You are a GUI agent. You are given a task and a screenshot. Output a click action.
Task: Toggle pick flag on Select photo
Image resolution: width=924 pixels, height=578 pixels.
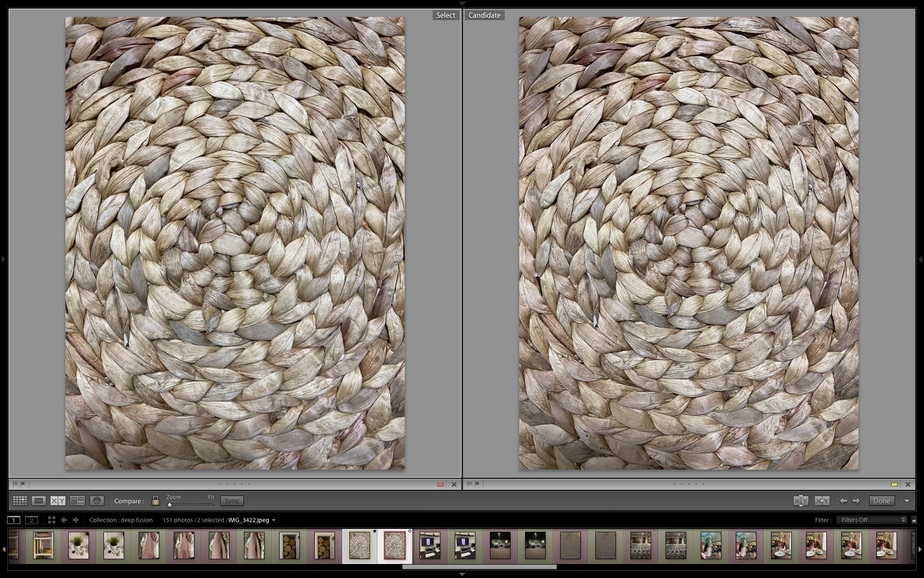pos(15,484)
